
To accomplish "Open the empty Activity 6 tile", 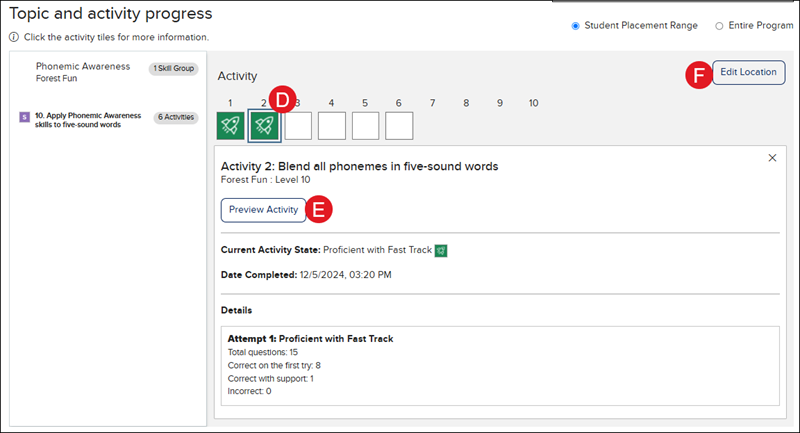I will [399, 126].
